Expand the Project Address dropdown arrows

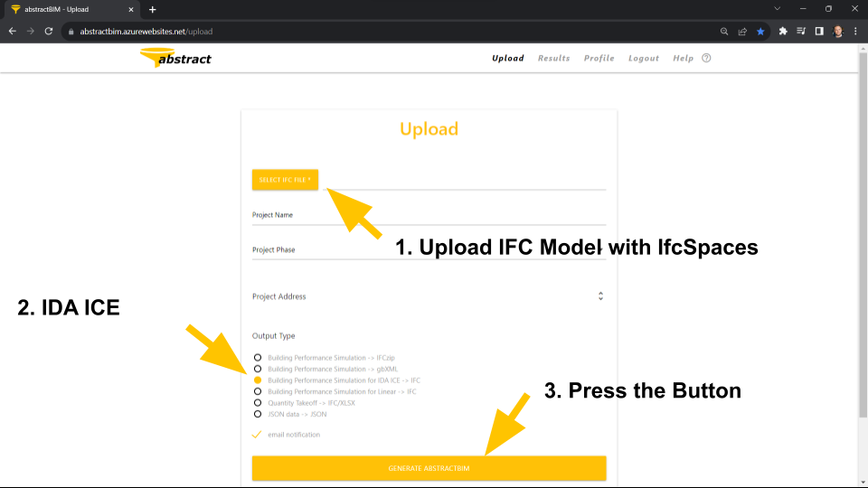tap(600, 296)
